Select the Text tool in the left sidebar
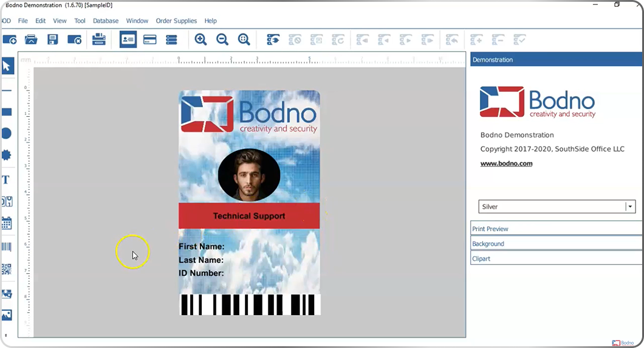This screenshot has width=644, height=348. pos(6,180)
